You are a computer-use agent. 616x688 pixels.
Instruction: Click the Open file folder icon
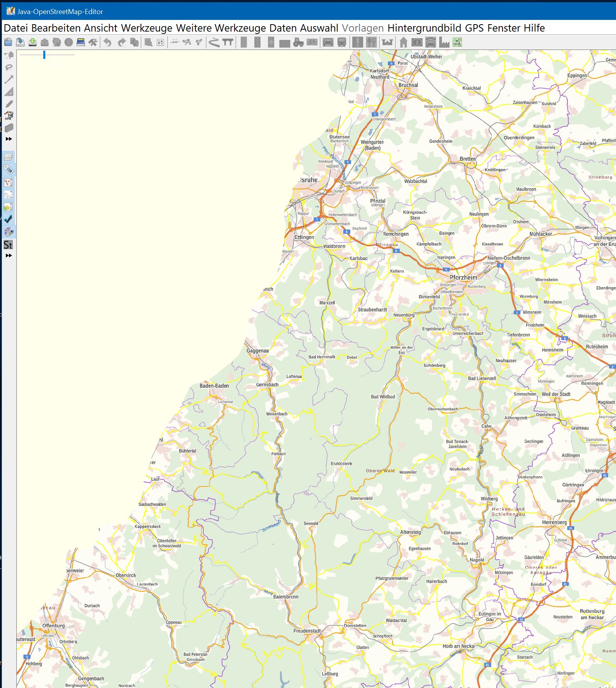coord(8,42)
